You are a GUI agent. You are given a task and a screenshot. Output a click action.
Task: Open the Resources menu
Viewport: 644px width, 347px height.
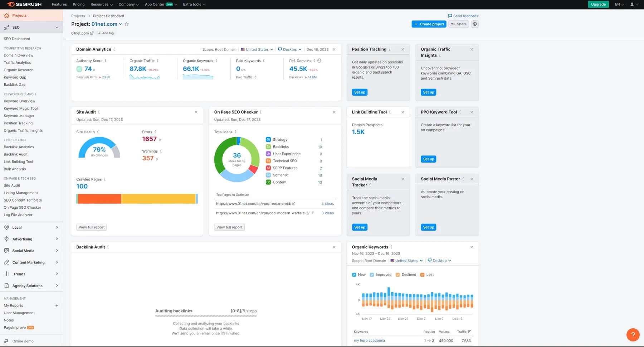(x=102, y=4)
